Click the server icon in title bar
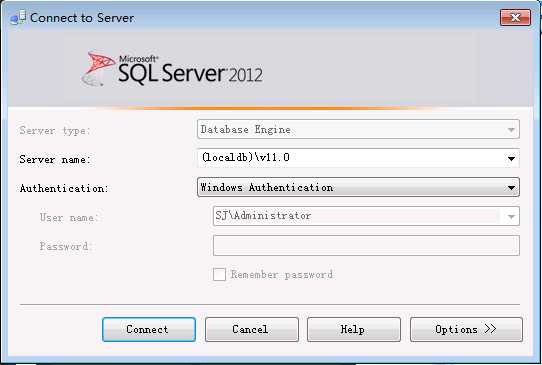This screenshot has width=542, height=365. point(18,18)
